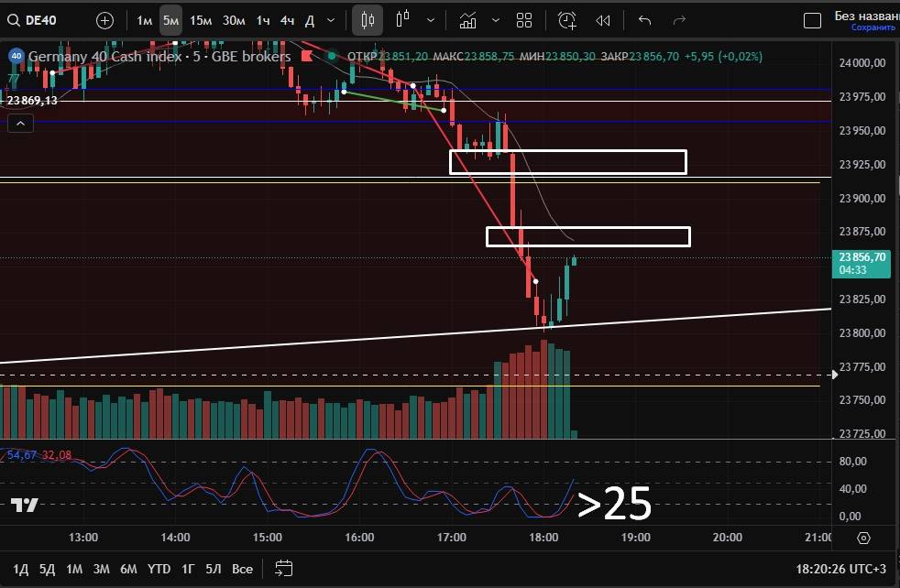Open the DE40 symbol search
The width and height of the screenshot is (900, 588).
[37, 20]
